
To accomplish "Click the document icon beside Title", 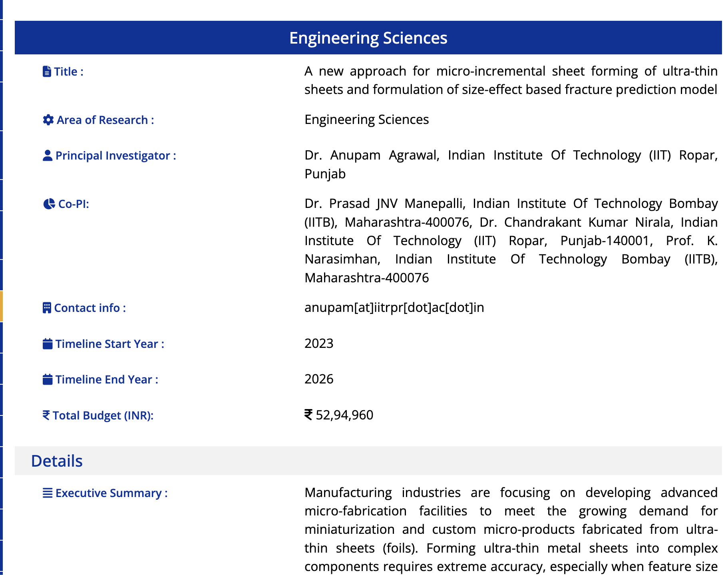I will click(47, 72).
